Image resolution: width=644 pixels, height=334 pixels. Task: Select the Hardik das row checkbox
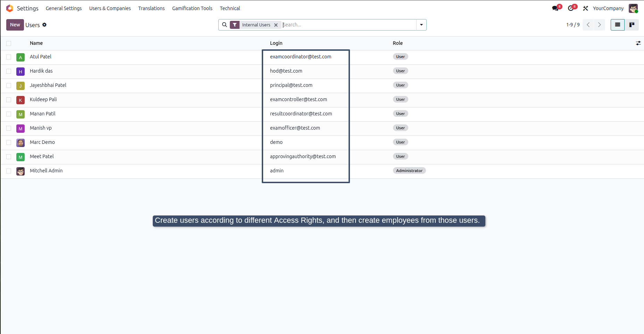(x=9, y=71)
